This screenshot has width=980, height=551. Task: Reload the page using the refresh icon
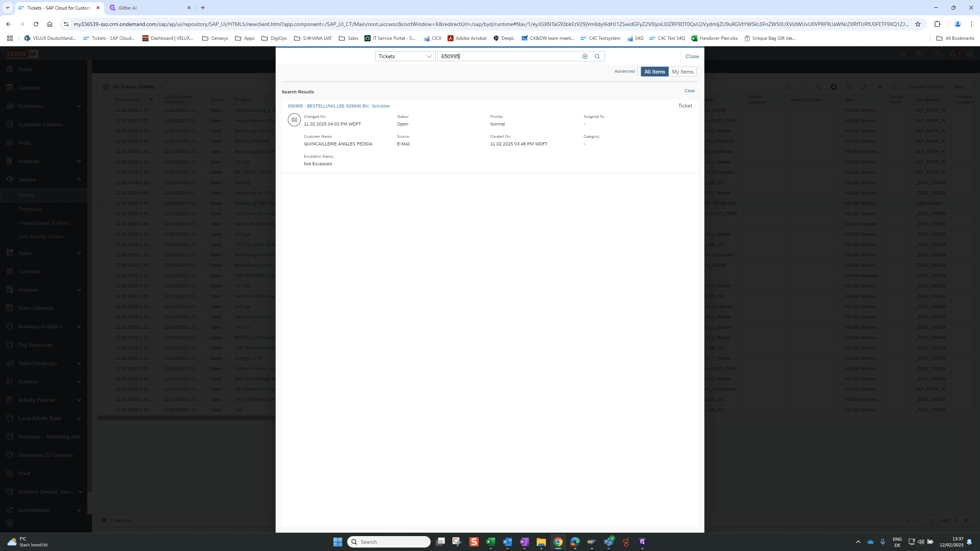point(36,24)
